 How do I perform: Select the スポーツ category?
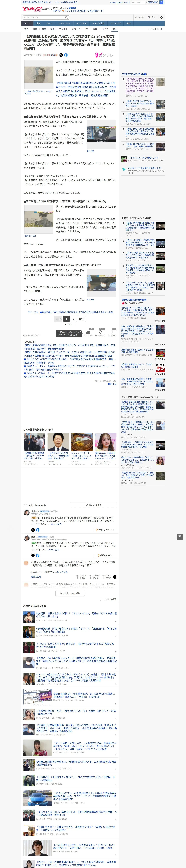pyautogui.click(x=76, y=29)
